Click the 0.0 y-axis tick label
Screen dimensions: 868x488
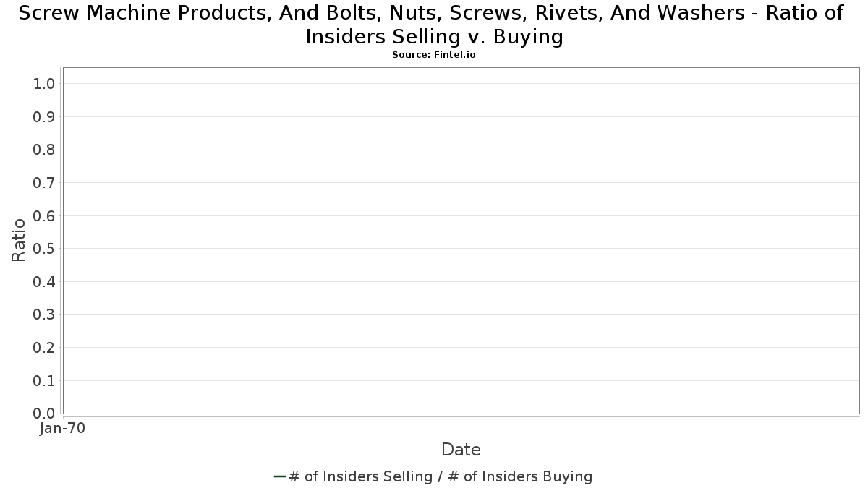coord(44,414)
